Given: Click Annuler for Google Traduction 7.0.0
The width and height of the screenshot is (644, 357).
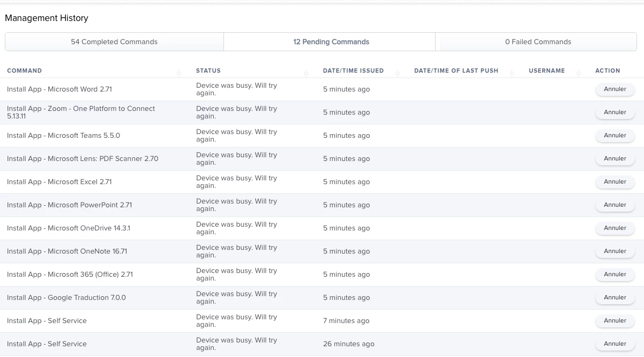Looking at the screenshot, I should coord(615,297).
